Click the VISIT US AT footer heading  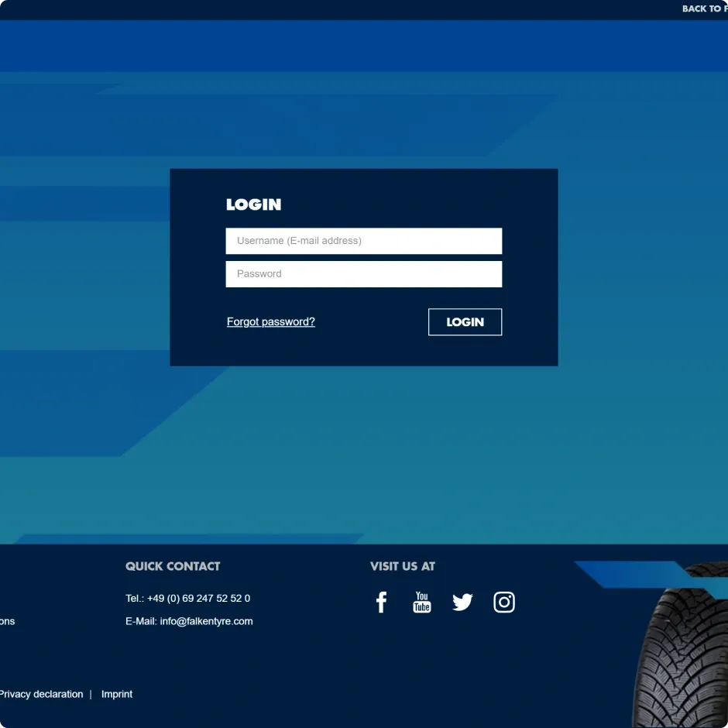(403, 566)
